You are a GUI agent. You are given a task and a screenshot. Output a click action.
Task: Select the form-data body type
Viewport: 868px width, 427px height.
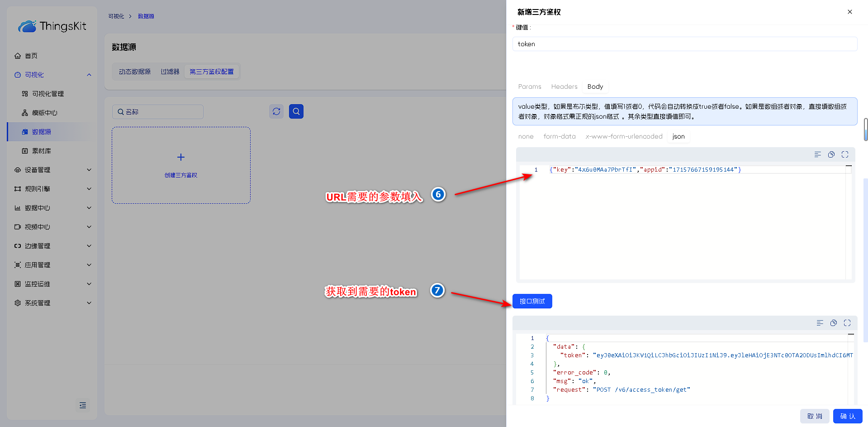tap(559, 136)
